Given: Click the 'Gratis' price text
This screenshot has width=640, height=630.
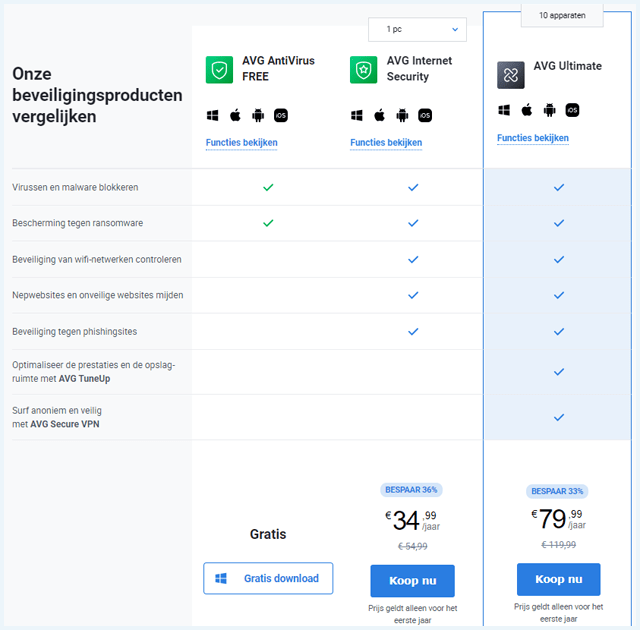Looking at the screenshot, I should tap(268, 534).
